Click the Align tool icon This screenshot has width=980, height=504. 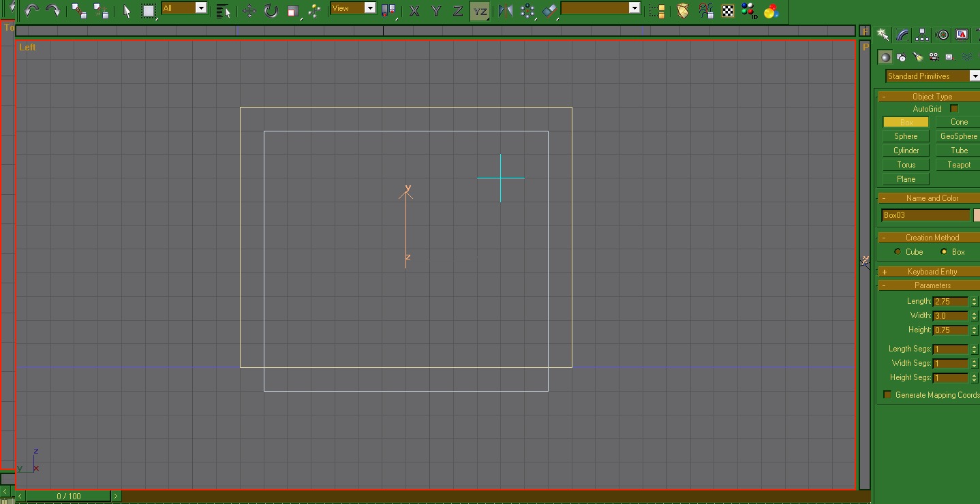point(550,10)
